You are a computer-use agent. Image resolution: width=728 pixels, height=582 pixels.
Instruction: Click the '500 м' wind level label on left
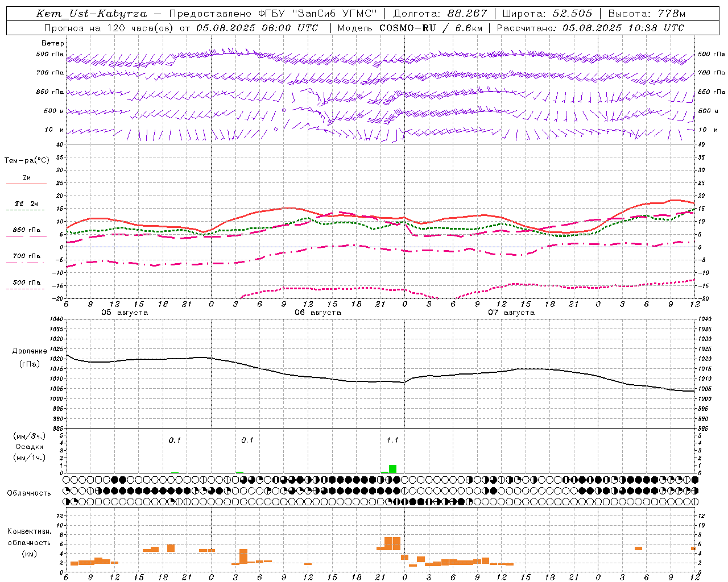coord(54,111)
